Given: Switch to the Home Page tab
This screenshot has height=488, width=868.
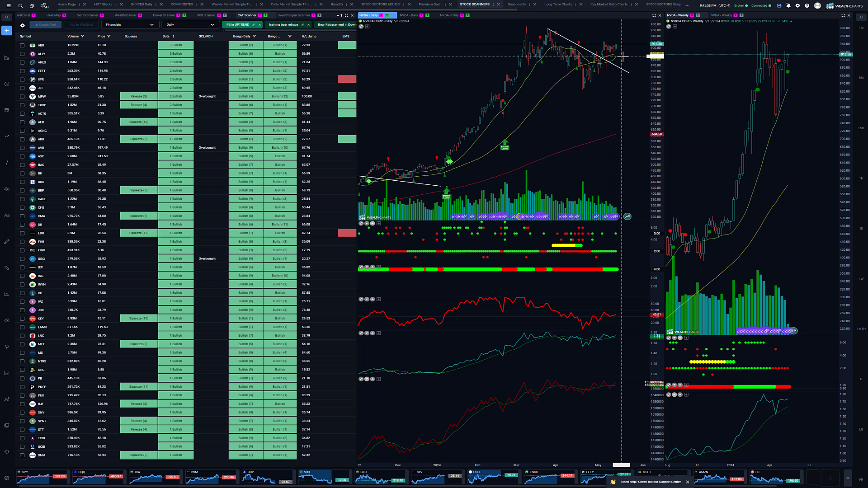Looking at the screenshot, I should 66,5.
